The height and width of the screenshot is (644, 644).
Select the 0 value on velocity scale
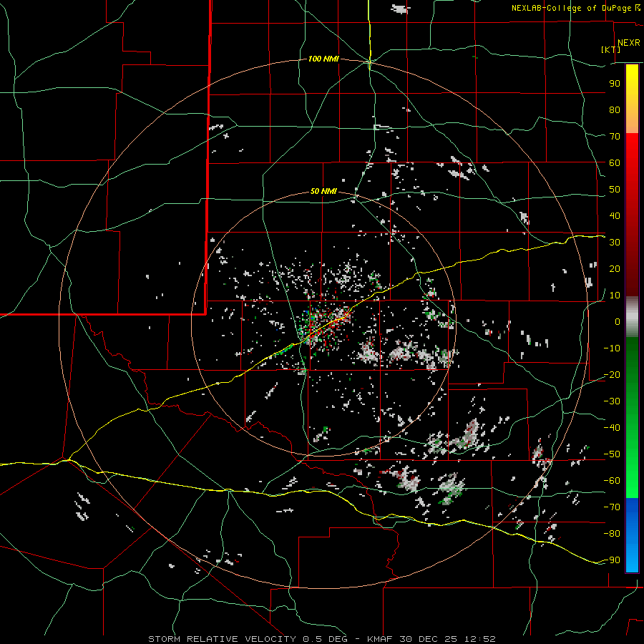coord(618,322)
